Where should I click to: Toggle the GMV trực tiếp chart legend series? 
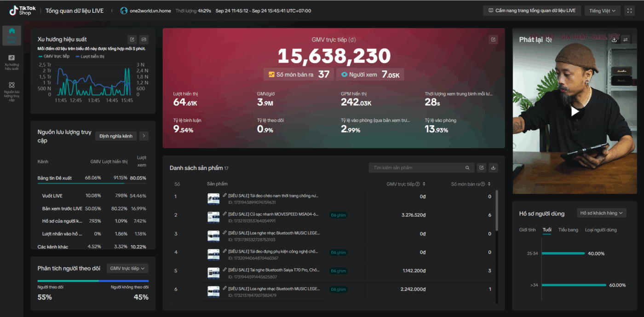point(54,56)
